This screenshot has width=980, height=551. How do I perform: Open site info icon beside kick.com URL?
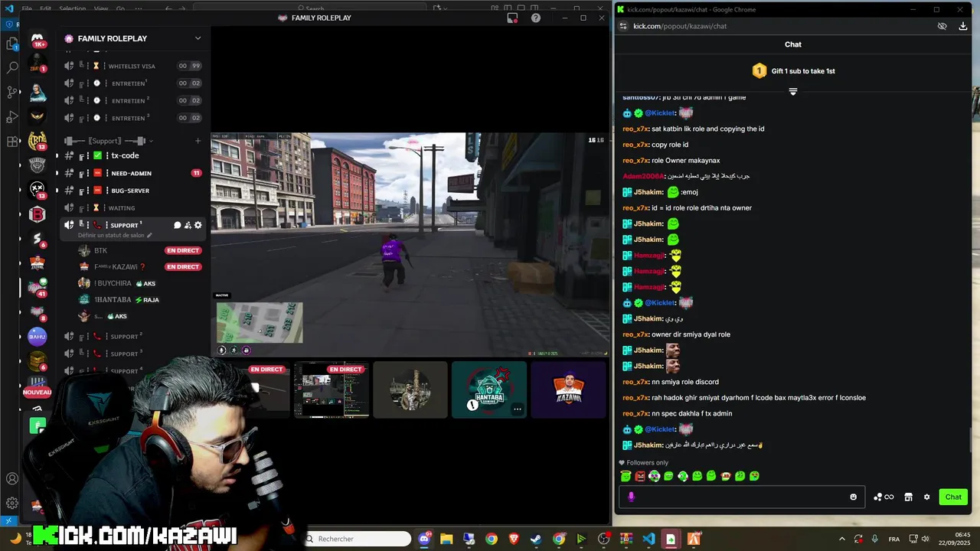tap(623, 26)
